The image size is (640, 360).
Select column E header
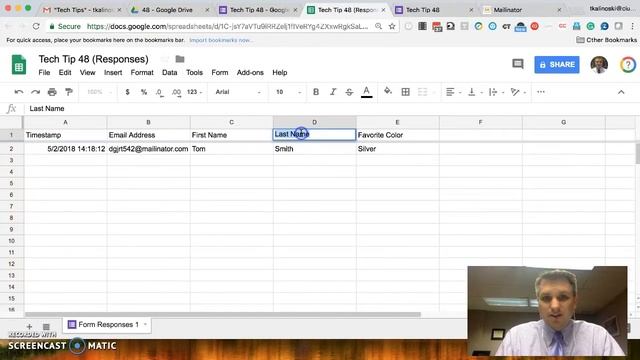(x=398, y=122)
